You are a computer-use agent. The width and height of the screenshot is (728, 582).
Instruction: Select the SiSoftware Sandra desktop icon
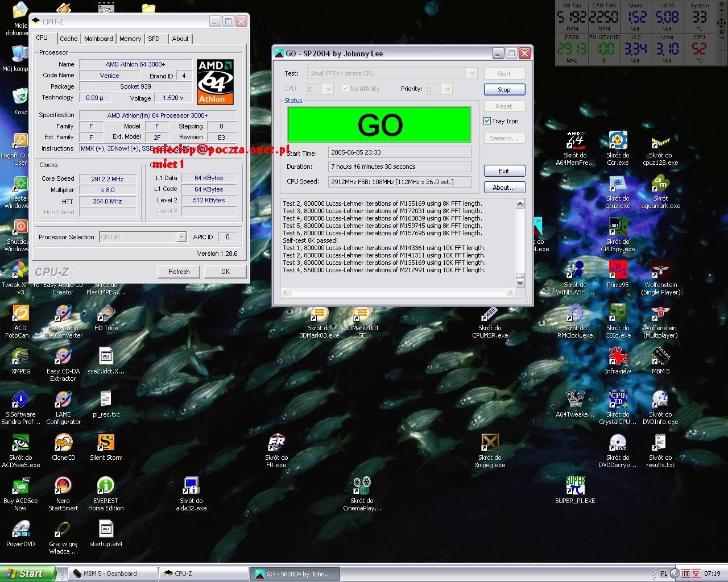tap(20, 407)
